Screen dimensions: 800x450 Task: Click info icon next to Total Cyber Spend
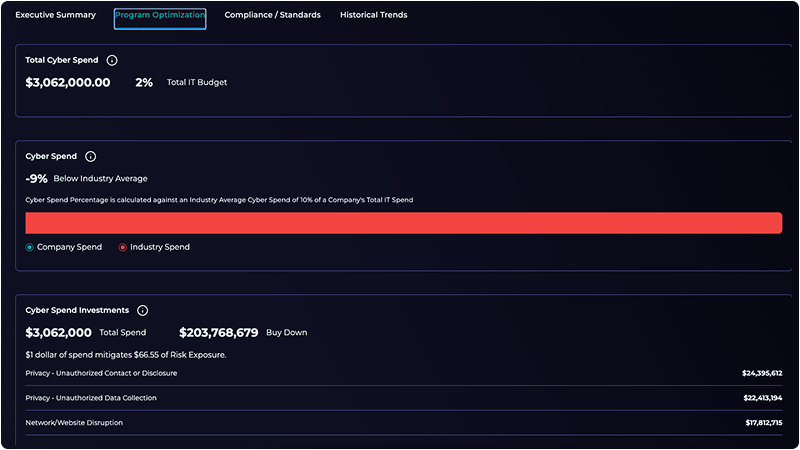tap(112, 60)
